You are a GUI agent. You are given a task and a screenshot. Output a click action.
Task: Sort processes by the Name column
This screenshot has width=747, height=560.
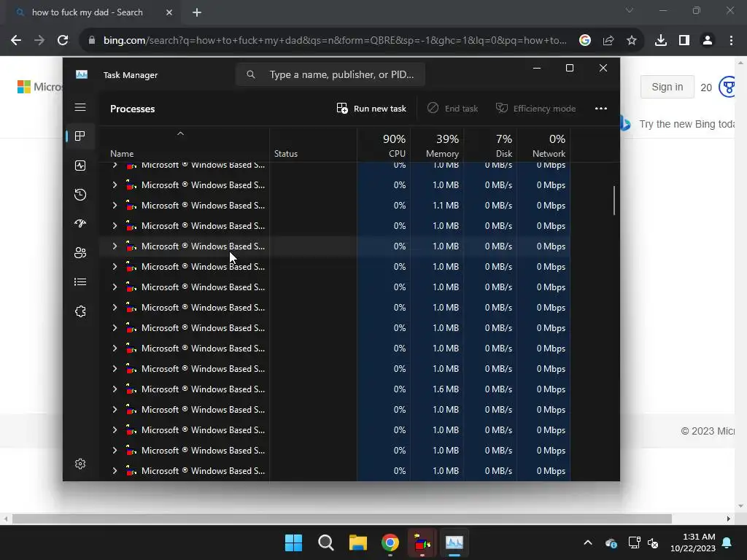122,154
